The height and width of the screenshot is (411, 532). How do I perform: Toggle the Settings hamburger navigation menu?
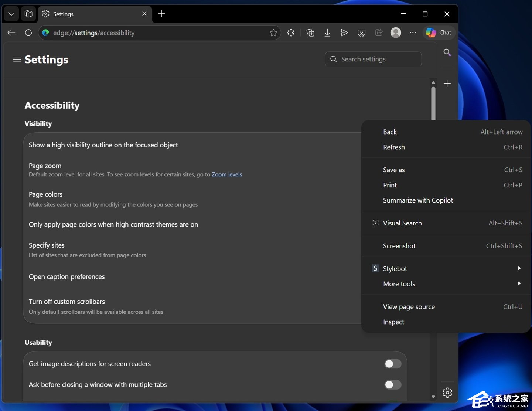point(17,60)
